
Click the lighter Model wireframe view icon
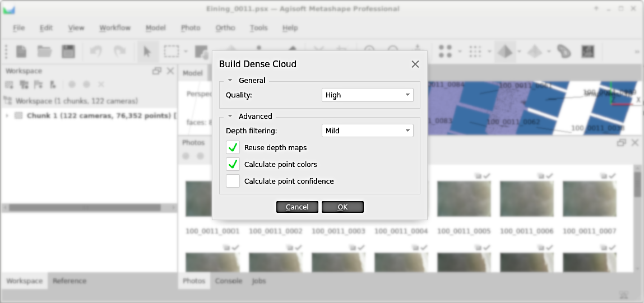click(534, 52)
